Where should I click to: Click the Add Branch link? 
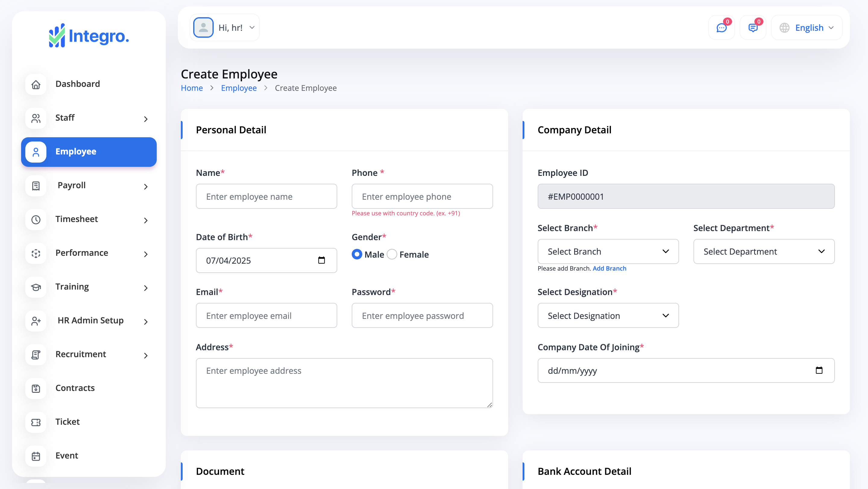pyautogui.click(x=609, y=268)
